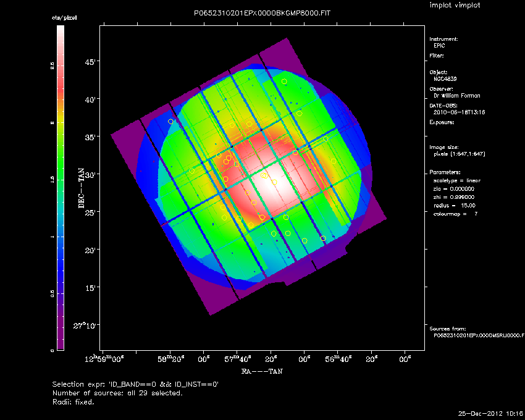This screenshot has height=420, width=525.
Task: Click the RA---TAN axis label
Action: pyautogui.click(x=262, y=371)
